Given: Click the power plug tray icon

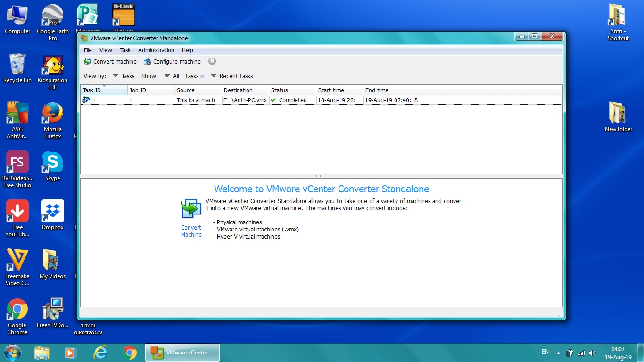Looking at the screenshot, I should pyautogui.click(x=570, y=353).
